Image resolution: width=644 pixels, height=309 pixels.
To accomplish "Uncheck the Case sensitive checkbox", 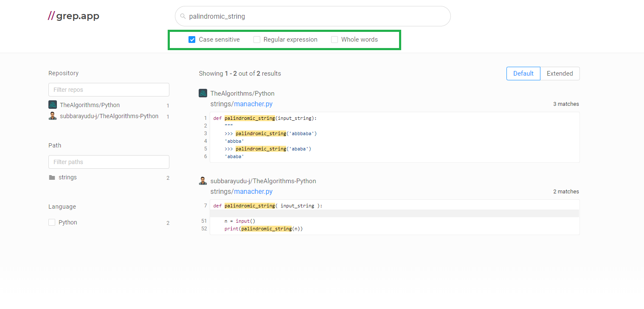I will coord(192,40).
